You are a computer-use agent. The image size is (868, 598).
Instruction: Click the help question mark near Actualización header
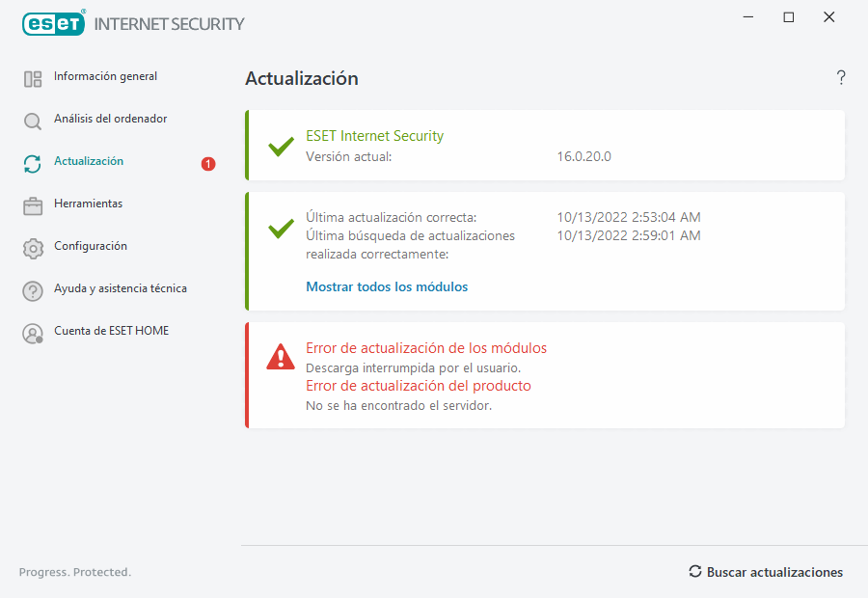click(840, 77)
